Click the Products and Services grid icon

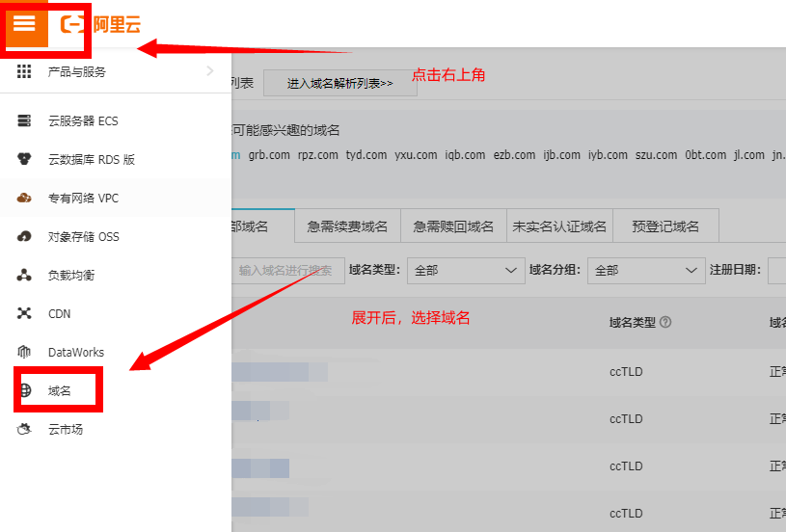tap(24, 71)
